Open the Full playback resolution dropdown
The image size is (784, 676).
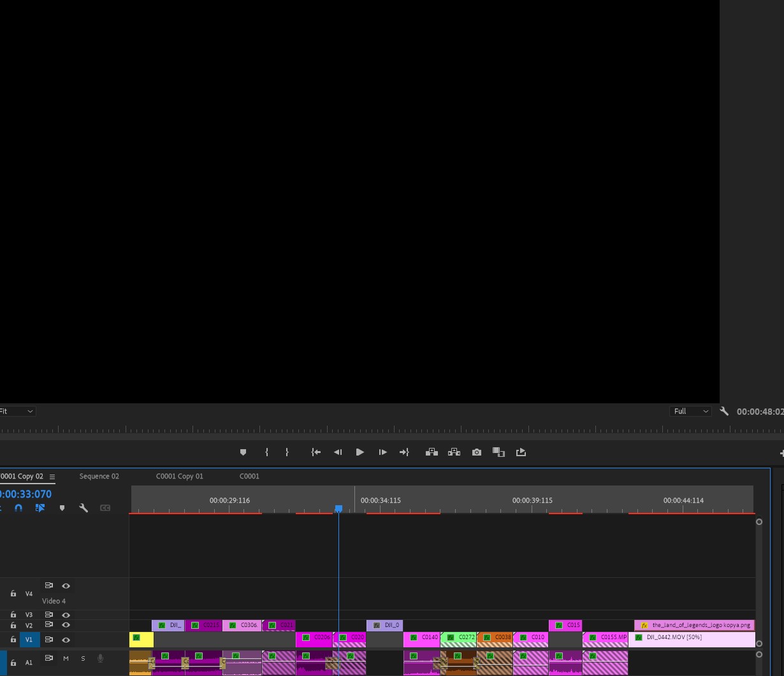click(x=690, y=411)
